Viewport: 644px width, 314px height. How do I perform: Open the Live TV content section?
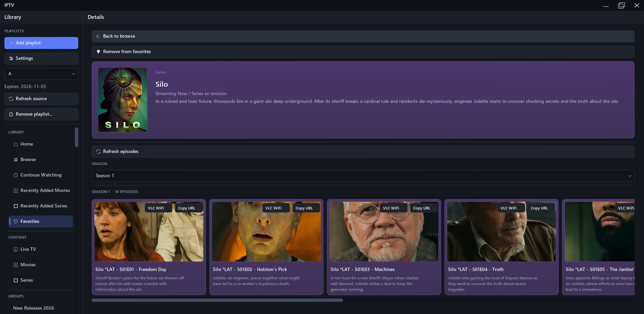[x=41, y=249]
